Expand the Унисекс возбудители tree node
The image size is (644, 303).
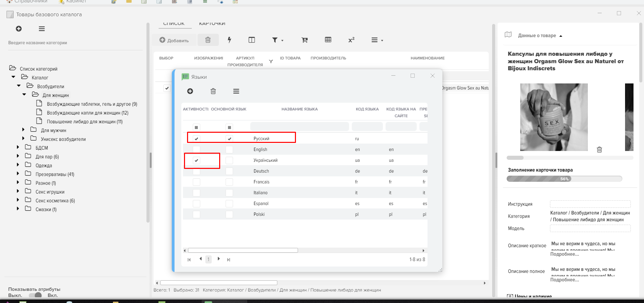[23, 138]
